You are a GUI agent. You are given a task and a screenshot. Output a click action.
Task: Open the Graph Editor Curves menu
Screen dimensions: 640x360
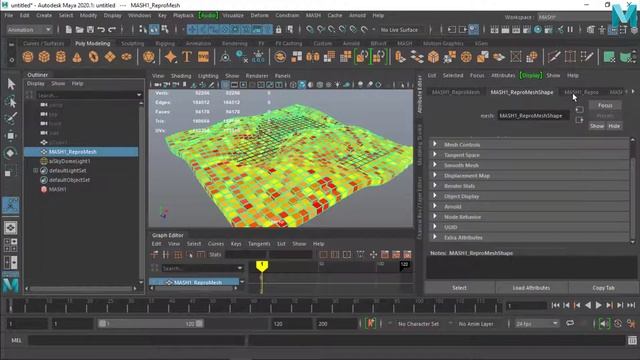coord(216,244)
